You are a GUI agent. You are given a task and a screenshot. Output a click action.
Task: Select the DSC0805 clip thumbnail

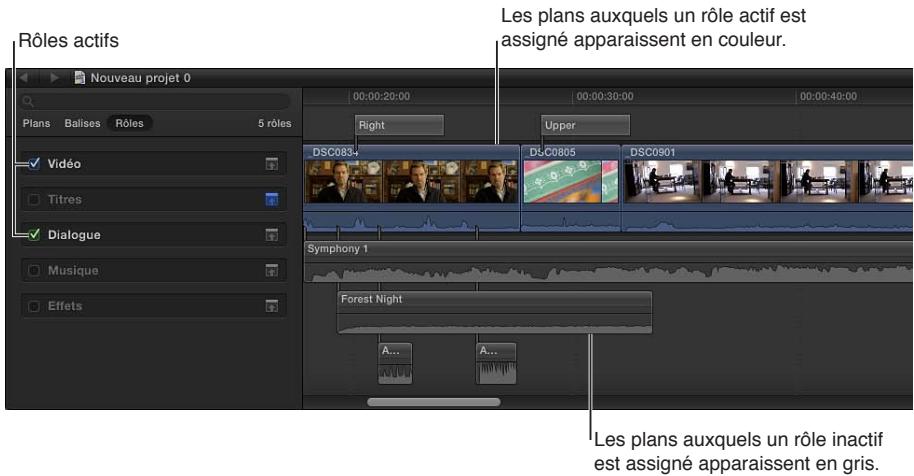(571, 182)
